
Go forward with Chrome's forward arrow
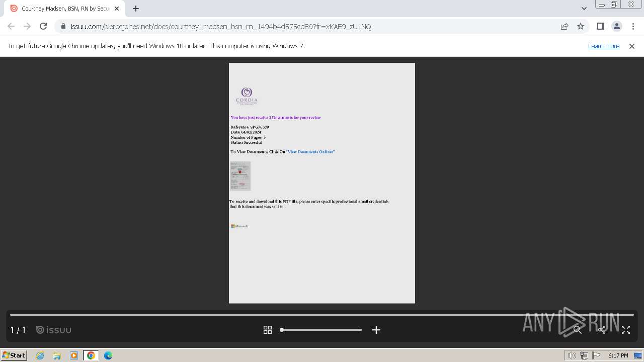pos(27,26)
